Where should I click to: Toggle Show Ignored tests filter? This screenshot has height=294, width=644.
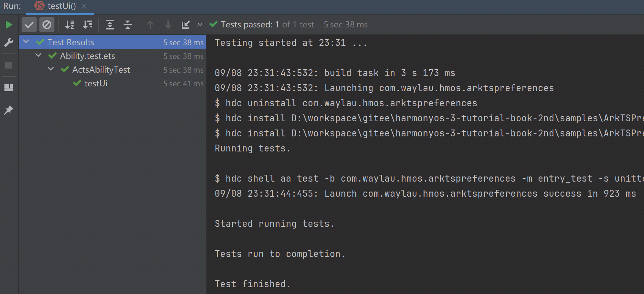47,25
